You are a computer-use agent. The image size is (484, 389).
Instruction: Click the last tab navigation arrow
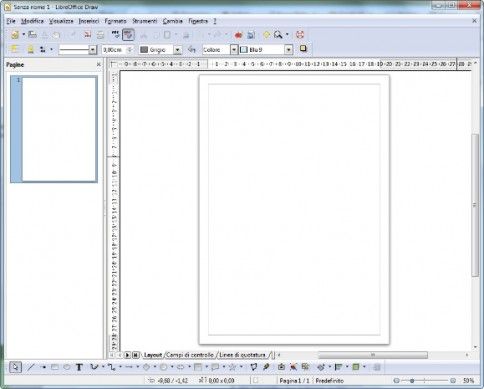click(x=135, y=355)
